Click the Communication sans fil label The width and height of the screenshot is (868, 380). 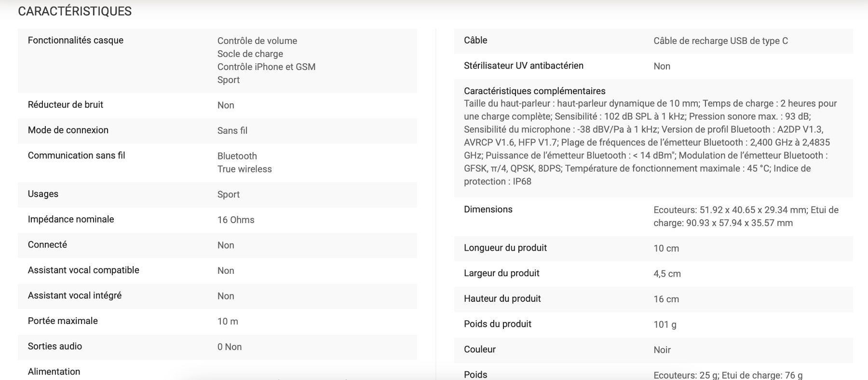coord(76,155)
